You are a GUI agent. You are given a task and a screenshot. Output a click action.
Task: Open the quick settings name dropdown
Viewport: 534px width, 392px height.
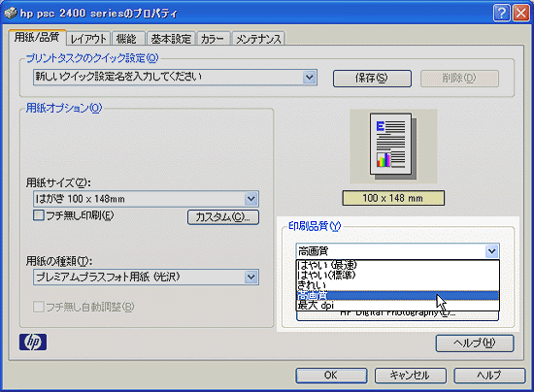pos(309,78)
